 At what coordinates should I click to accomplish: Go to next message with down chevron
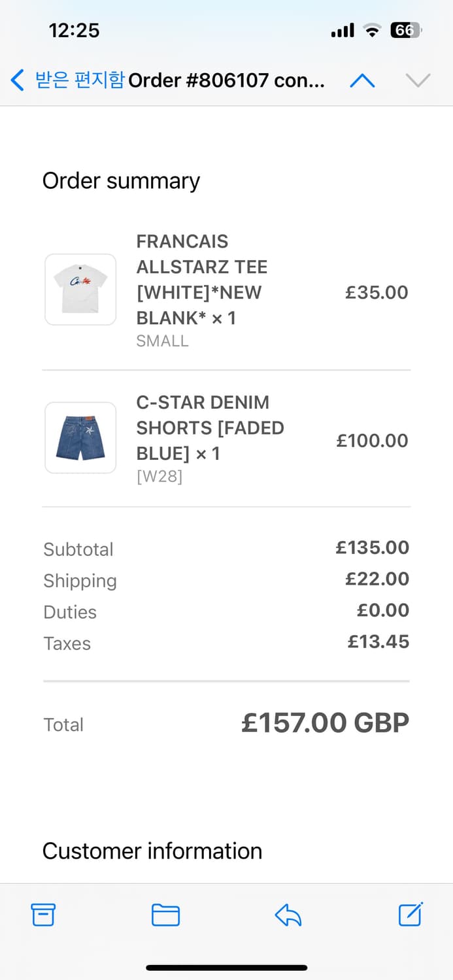[418, 80]
